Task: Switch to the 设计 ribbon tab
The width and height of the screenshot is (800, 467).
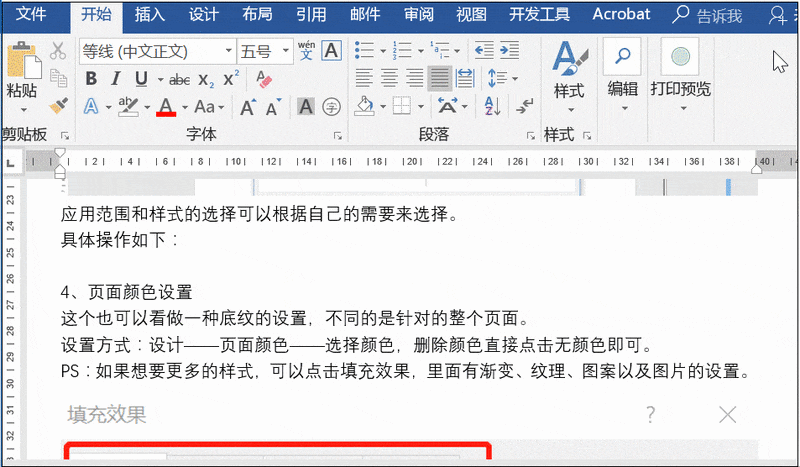Action: (x=203, y=14)
